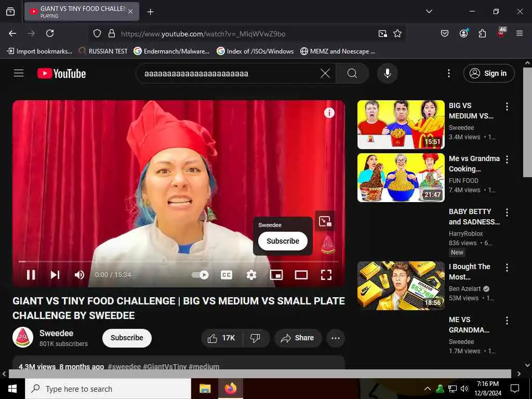Clear the YouTube search query
Viewport: 532px width, 399px height.
click(325, 73)
